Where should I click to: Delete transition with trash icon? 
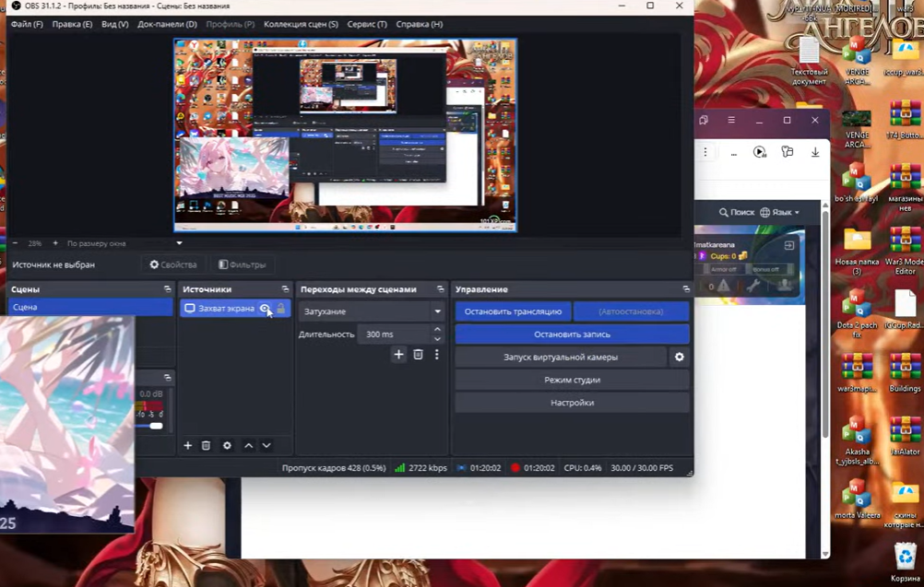(418, 355)
